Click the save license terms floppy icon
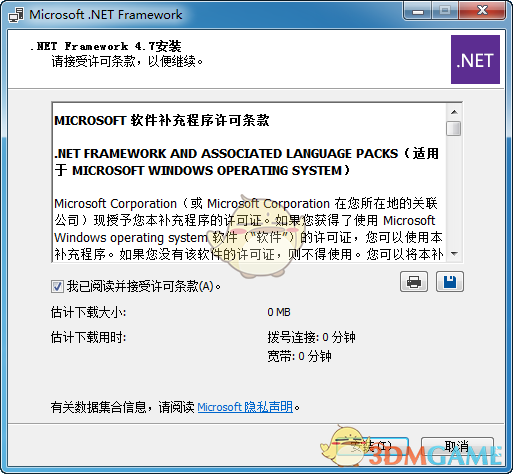513x474 pixels. pos(450,282)
